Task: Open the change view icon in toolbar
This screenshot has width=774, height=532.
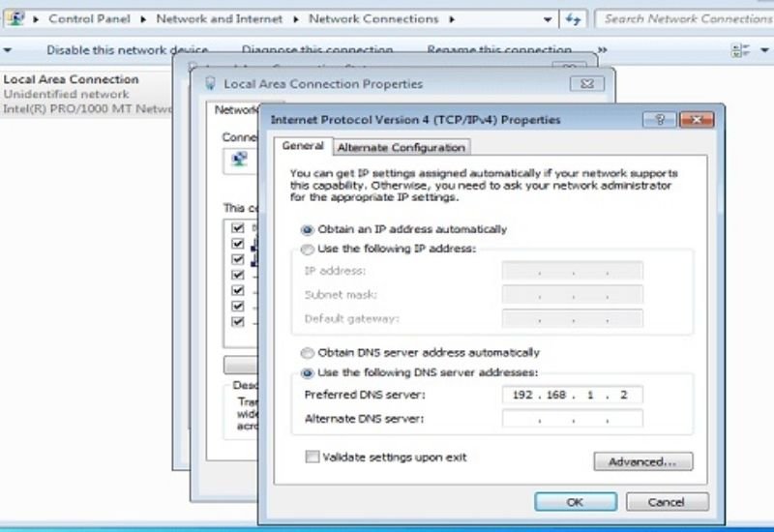Action: (740, 50)
